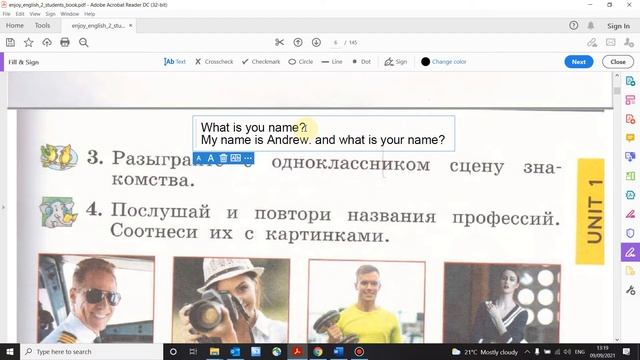Viewport: 640px width, 360px height.
Task: Open the notifications bell
Action: pos(591,25)
